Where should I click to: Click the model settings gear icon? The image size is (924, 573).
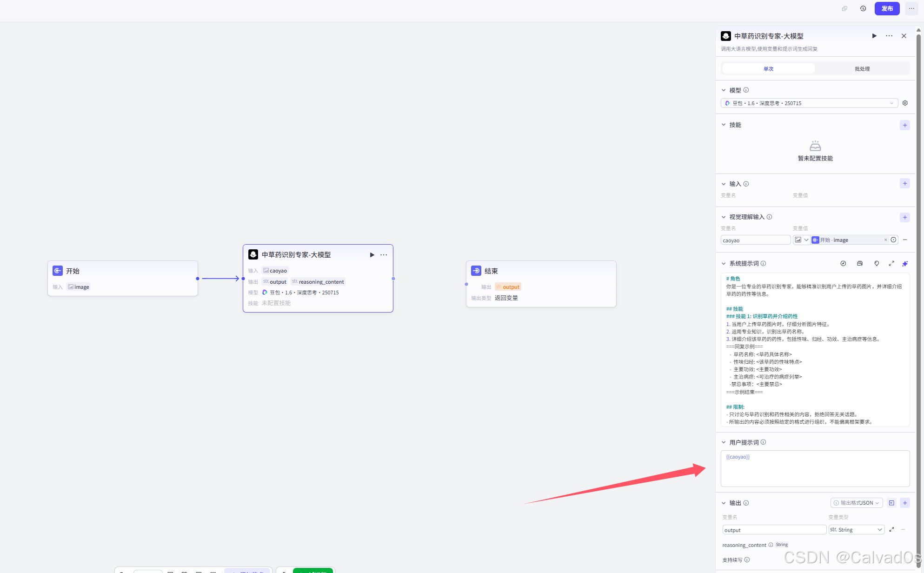click(905, 103)
